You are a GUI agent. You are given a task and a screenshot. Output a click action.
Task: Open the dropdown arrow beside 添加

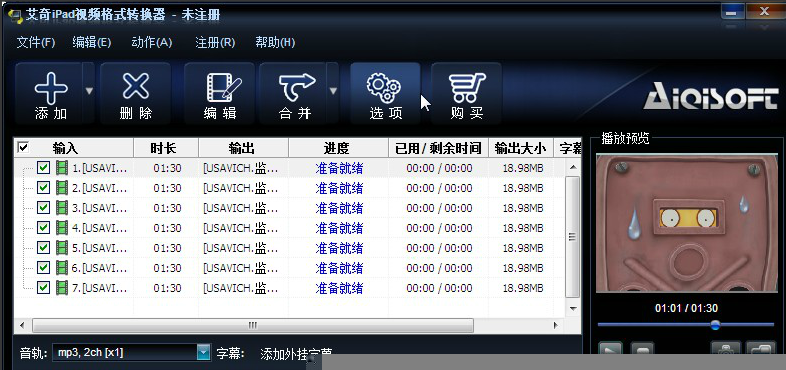89,92
